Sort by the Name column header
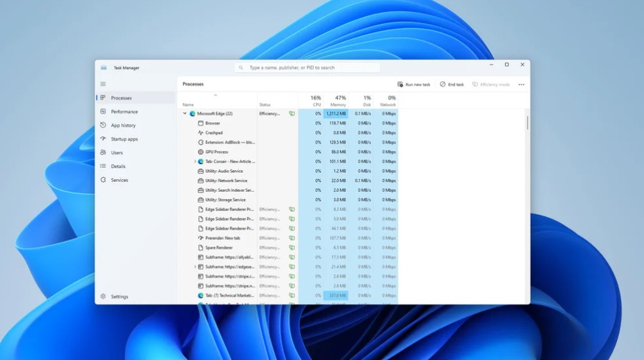This screenshot has width=644, height=360. [188, 105]
